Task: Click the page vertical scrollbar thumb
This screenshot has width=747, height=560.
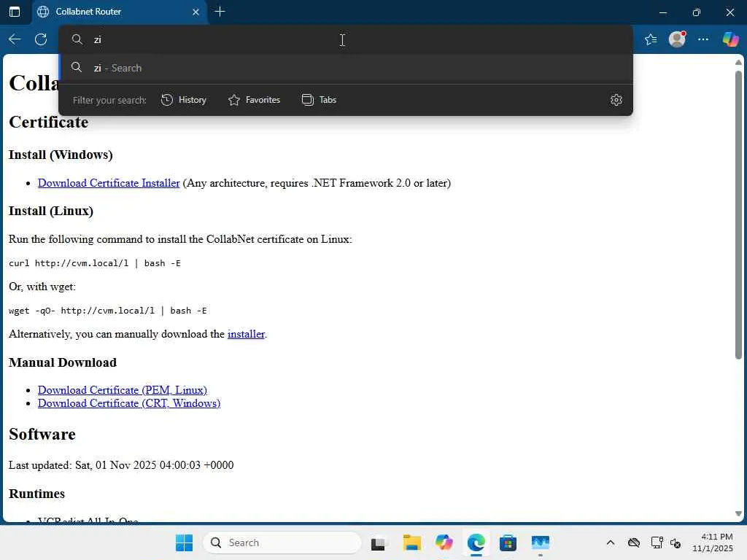Action: 738,214
